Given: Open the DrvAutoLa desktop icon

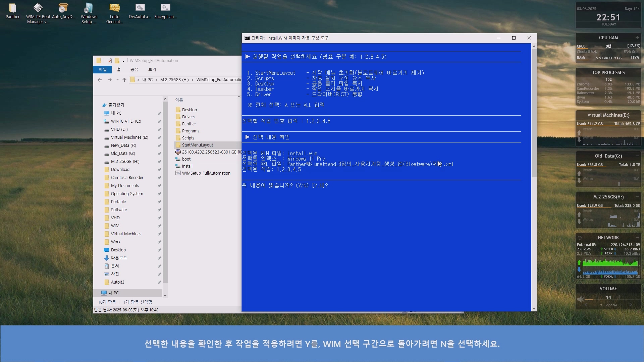Looking at the screenshot, I should tap(140, 8).
